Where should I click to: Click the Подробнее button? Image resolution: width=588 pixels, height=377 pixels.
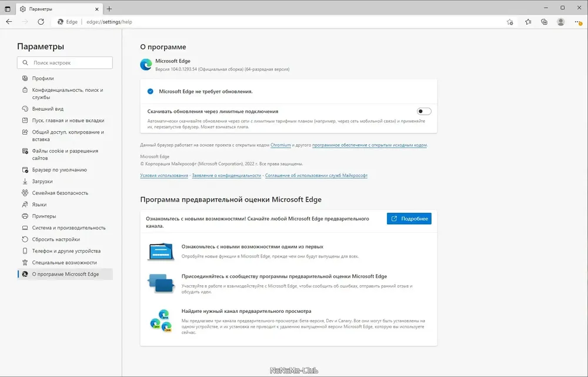(x=409, y=219)
